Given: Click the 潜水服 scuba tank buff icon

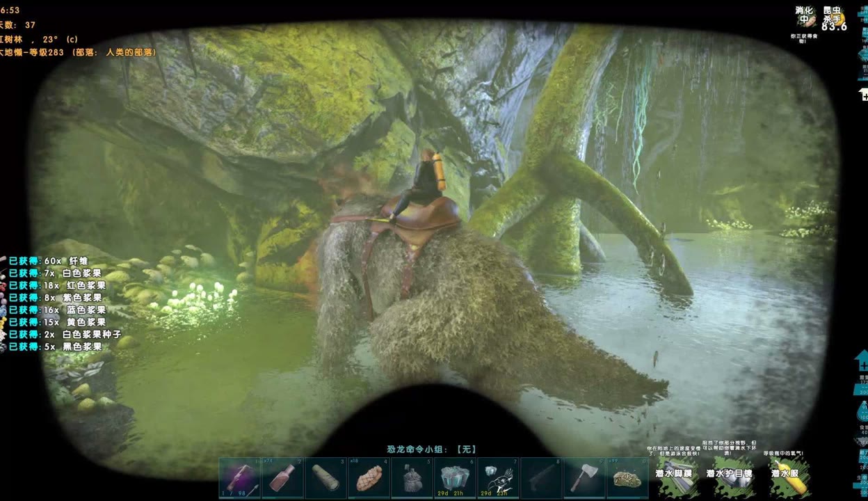Looking at the screenshot, I should click(x=789, y=476).
